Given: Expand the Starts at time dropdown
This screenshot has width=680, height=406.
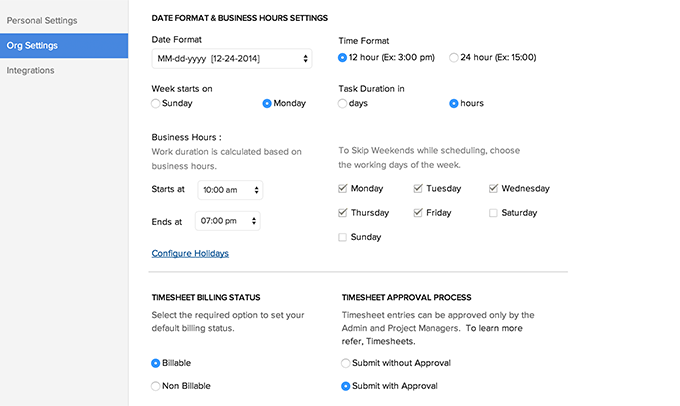Looking at the screenshot, I should 228,189.
